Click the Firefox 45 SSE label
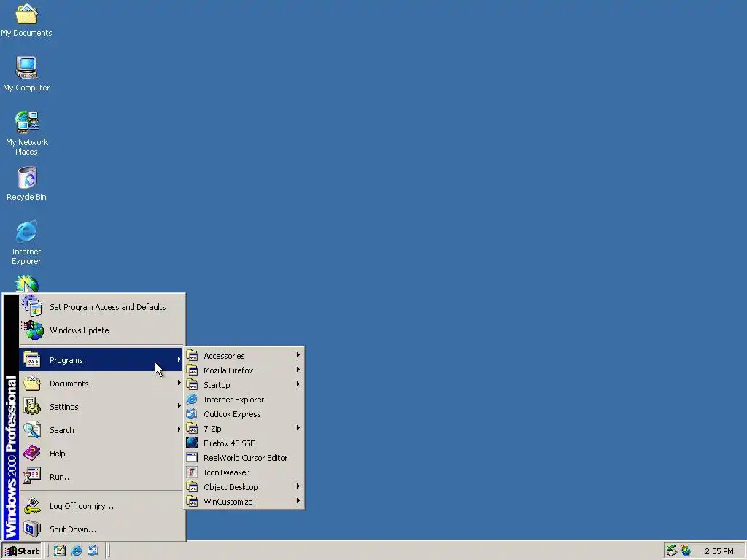The height and width of the screenshot is (560, 747). click(x=229, y=443)
